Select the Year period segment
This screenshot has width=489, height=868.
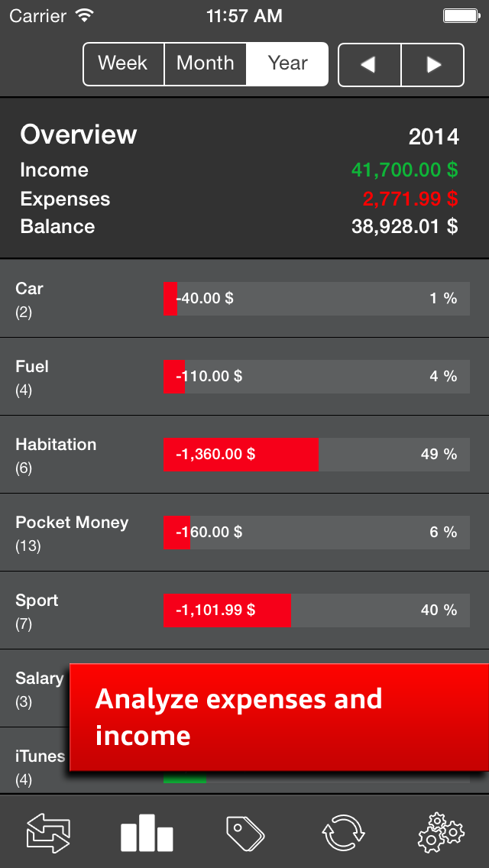tap(287, 64)
